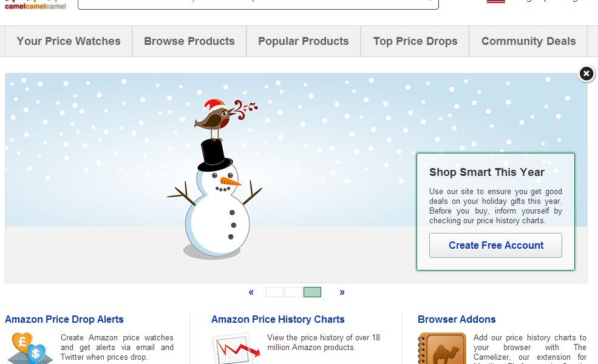Click the snowman illustration in banner
598x364 pixels.
point(215,198)
